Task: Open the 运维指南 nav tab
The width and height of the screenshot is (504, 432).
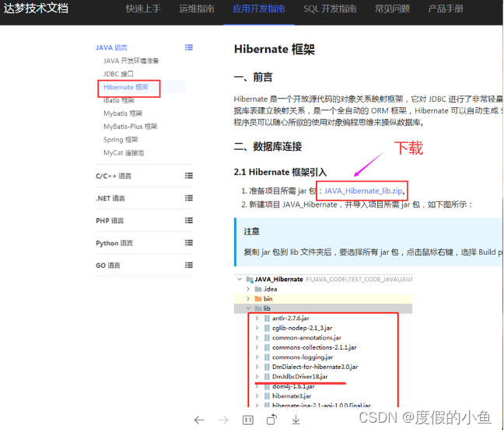Action: (197, 9)
